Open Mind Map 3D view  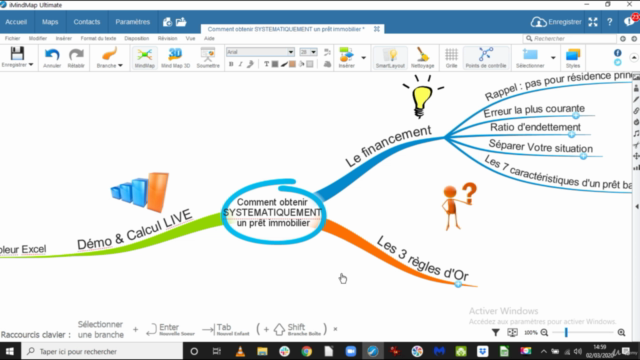tap(175, 57)
